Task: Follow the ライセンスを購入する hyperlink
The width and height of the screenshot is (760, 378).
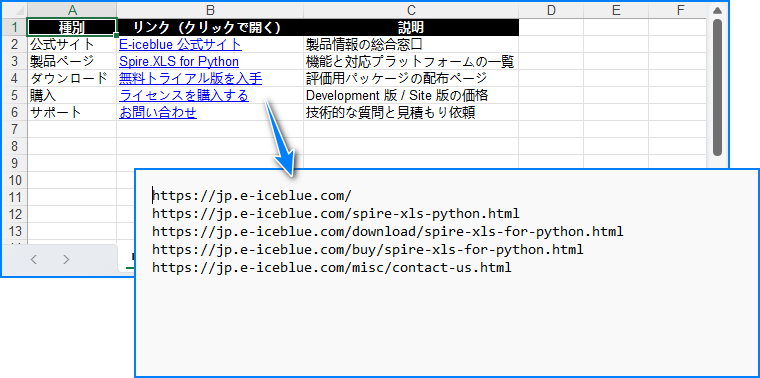Action: (x=184, y=95)
